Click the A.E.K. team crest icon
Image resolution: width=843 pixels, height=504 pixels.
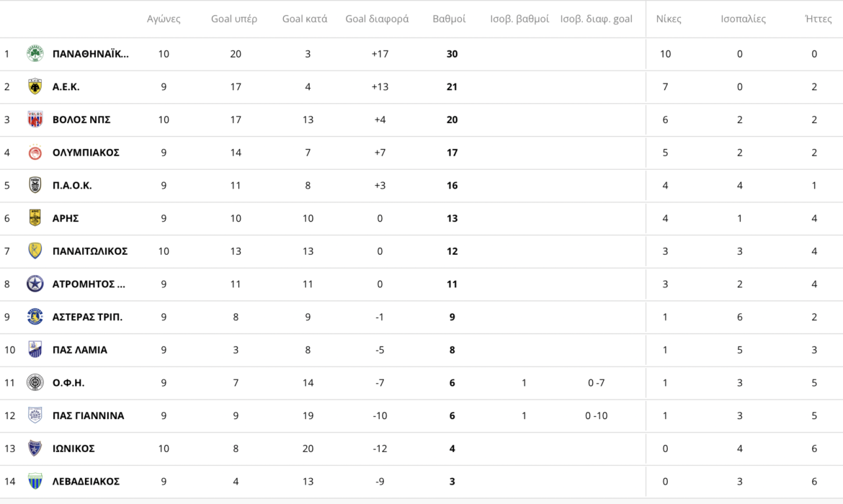click(35, 87)
